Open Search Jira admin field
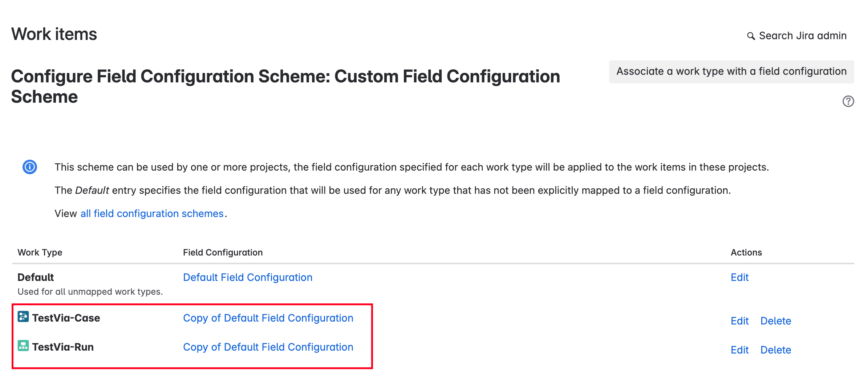Viewport: 868px width, 384px height. pos(802,36)
